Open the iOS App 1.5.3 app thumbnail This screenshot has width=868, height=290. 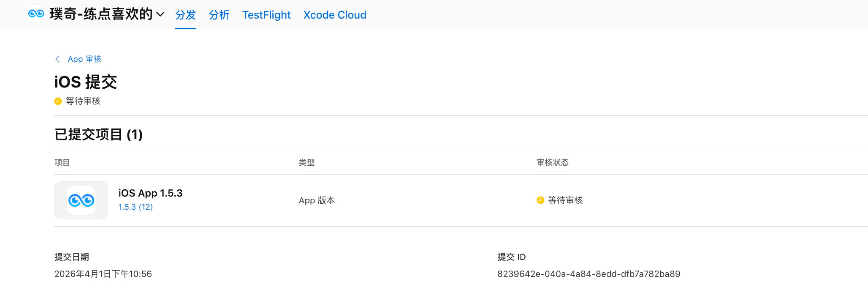point(81,200)
